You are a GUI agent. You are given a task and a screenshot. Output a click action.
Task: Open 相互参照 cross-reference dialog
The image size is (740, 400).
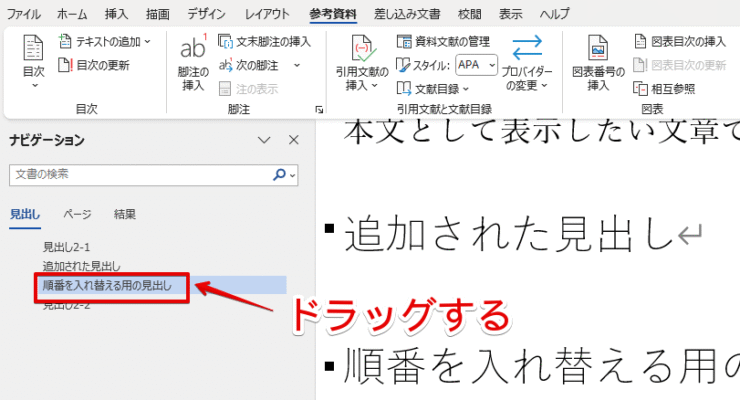click(664, 89)
